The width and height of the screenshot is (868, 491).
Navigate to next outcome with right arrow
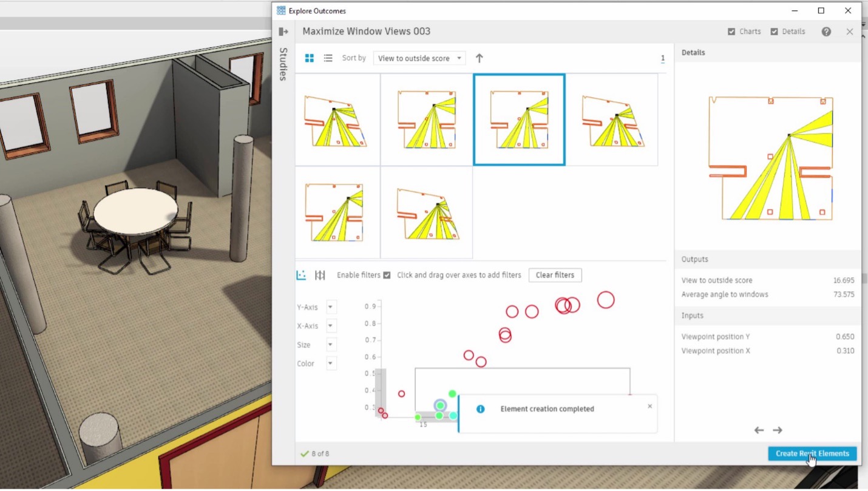coord(778,430)
